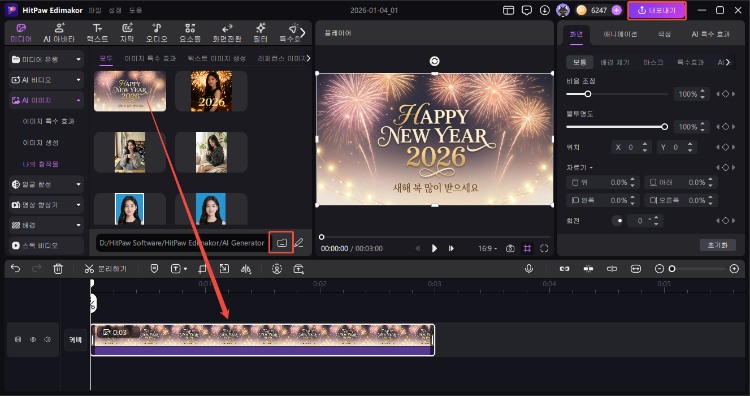This screenshot has height=396, width=750.
Task: Open the 필터 filters tool
Action: [x=261, y=33]
